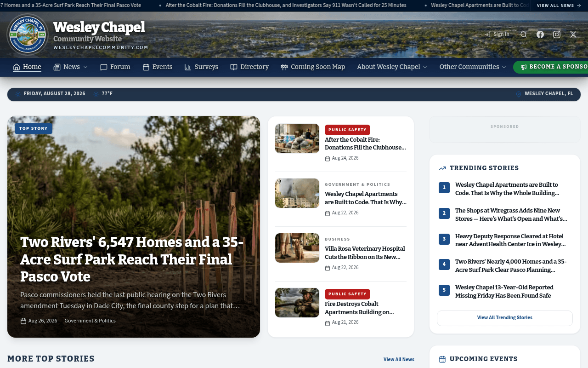The width and height of the screenshot is (588, 368).
Task: Click the WESLEY CHAPEL, FL location text
Action: pos(549,94)
